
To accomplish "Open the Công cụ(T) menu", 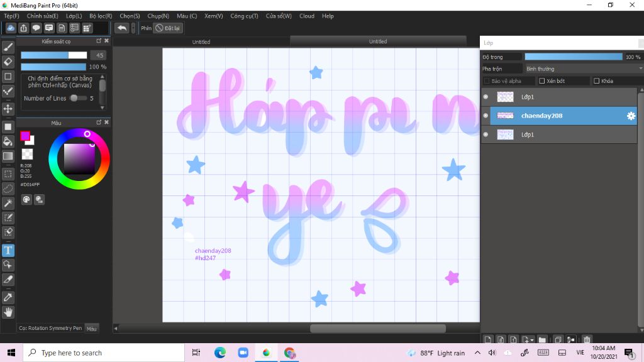I will tap(244, 16).
